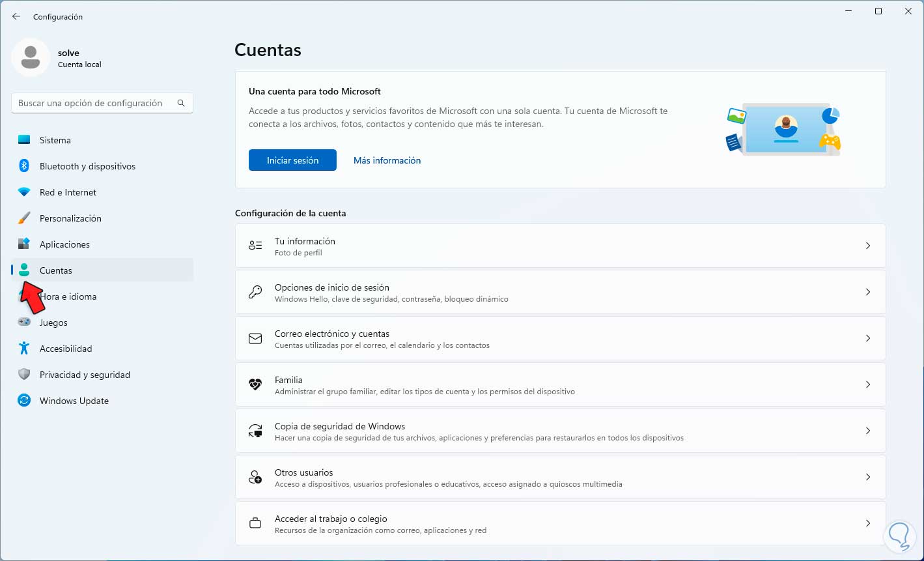Select Personalización in the sidebar

click(102, 218)
